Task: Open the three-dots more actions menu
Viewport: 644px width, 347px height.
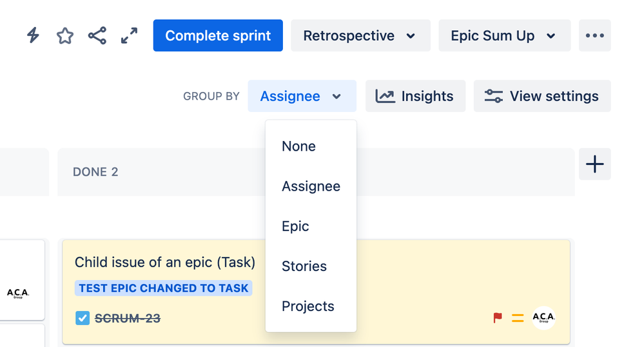Action: [x=594, y=35]
